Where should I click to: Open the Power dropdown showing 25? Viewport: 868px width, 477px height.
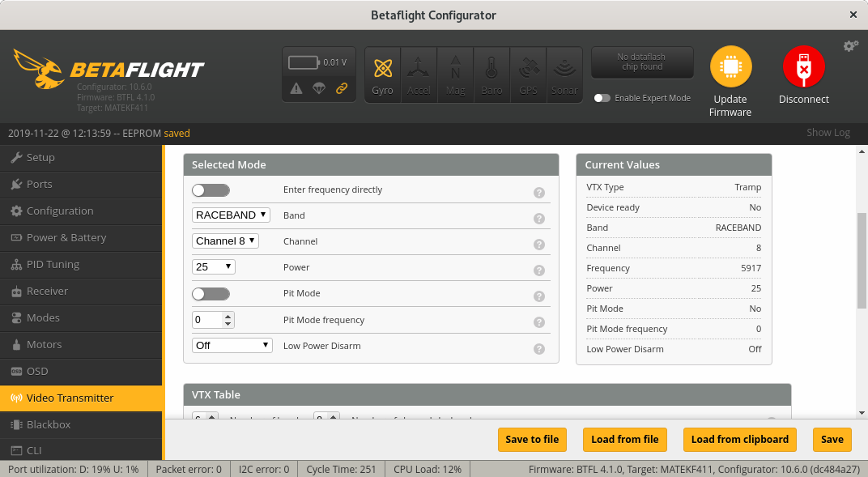(x=214, y=266)
